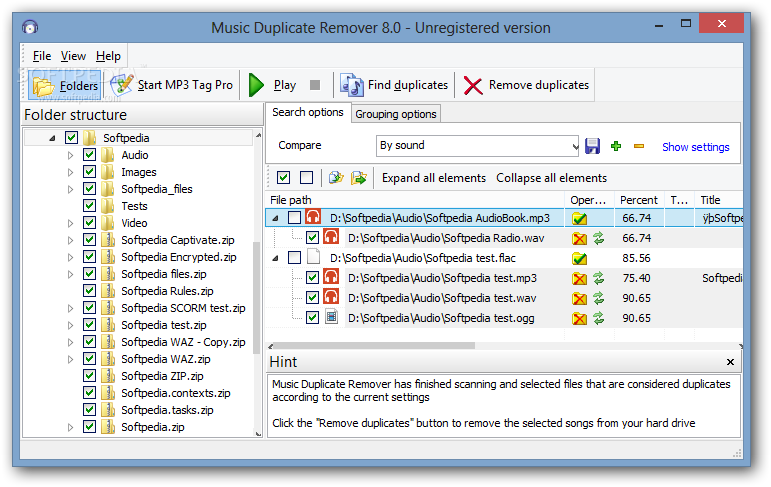This screenshot has height=487, width=771.
Task: Remove compare preset with orange minus
Action: pyautogui.click(x=639, y=146)
